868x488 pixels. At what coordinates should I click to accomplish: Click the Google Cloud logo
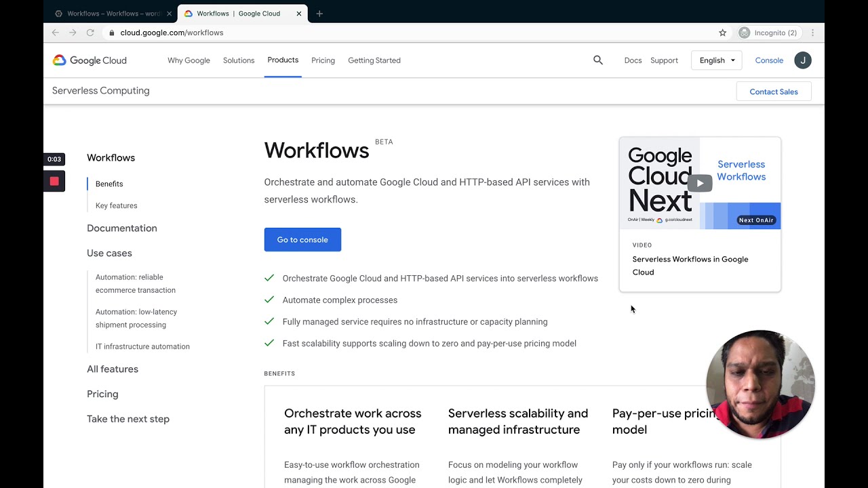coord(90,60)
